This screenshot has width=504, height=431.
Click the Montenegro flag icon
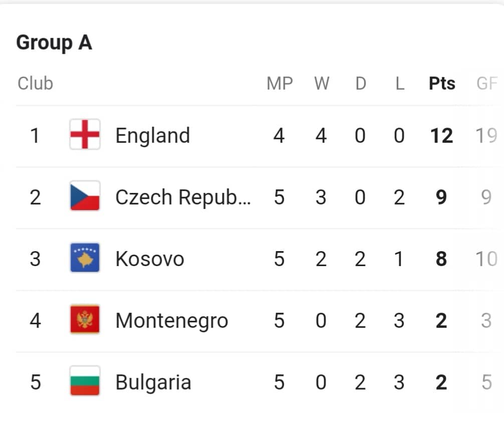(x=85, y=320)
